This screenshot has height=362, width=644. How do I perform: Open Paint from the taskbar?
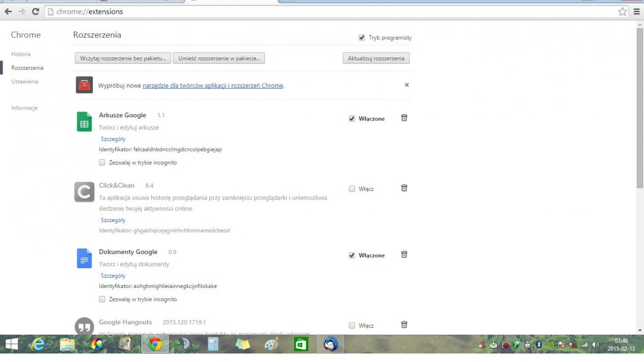272,344
